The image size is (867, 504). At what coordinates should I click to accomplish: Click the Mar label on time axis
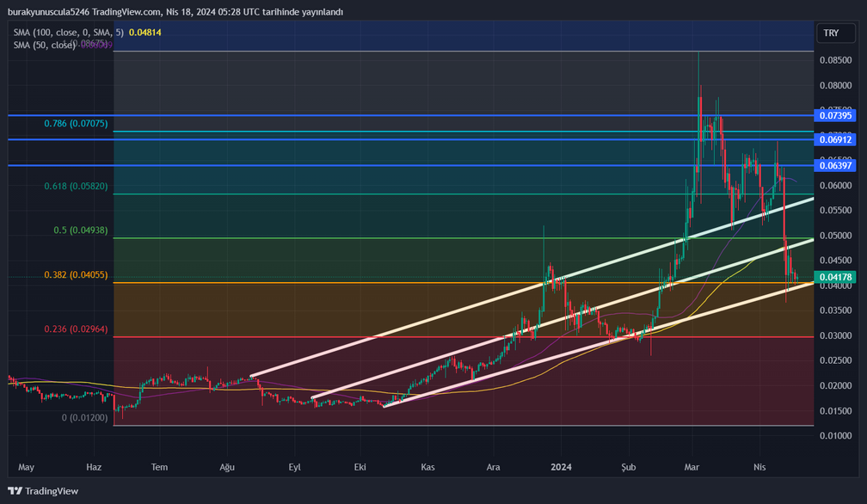pyautogui.click(x=692, y=467)
